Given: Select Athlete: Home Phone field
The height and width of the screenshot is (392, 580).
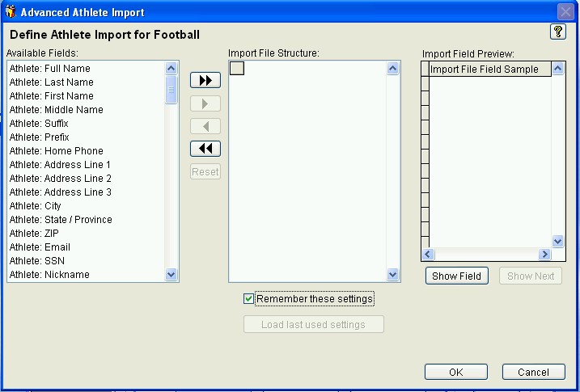Looking at the screenshot, I should click(86, 151).
